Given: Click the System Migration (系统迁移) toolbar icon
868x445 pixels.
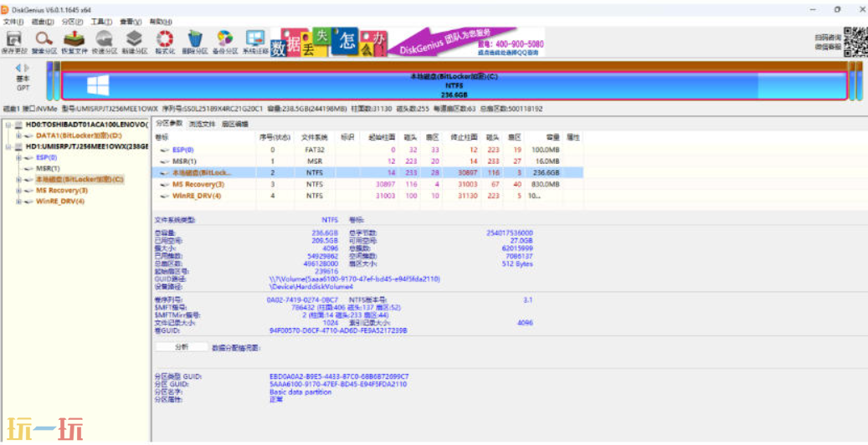Looking at the screenshot, I should point(255,42).
